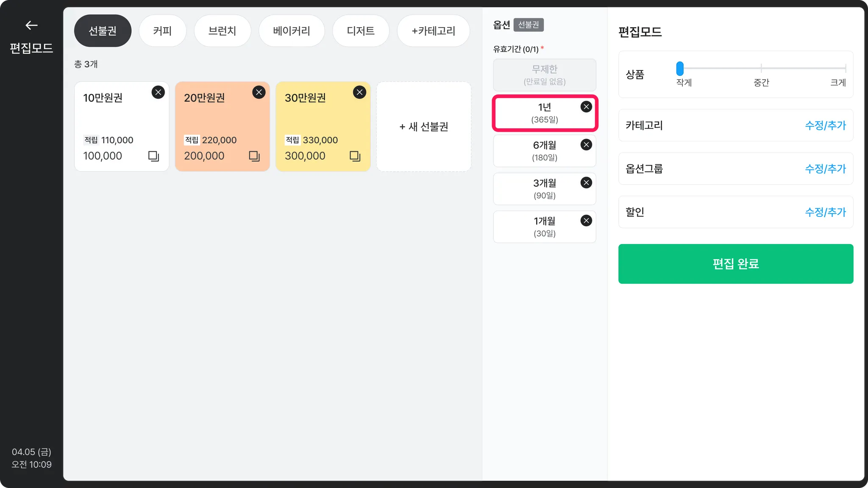Open the 디저트 category tab

(x=361, y=31)
